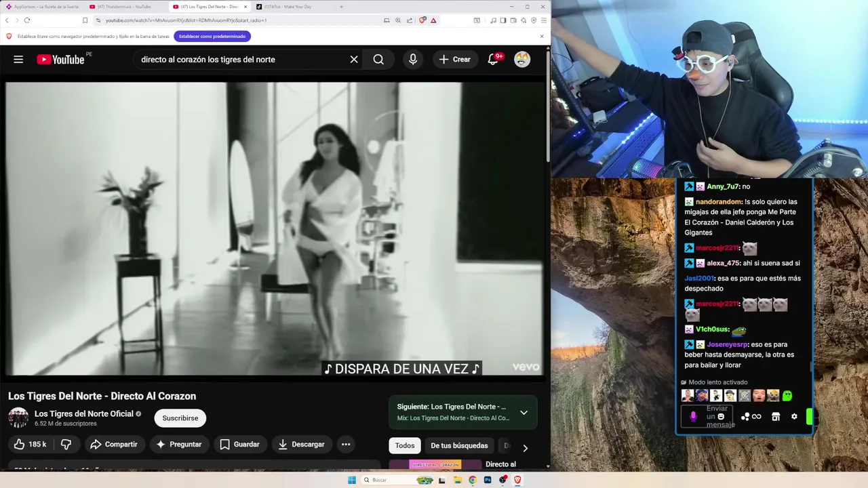Click the green chat send button
Screen dimensions: 868x488
click(809, 417)
